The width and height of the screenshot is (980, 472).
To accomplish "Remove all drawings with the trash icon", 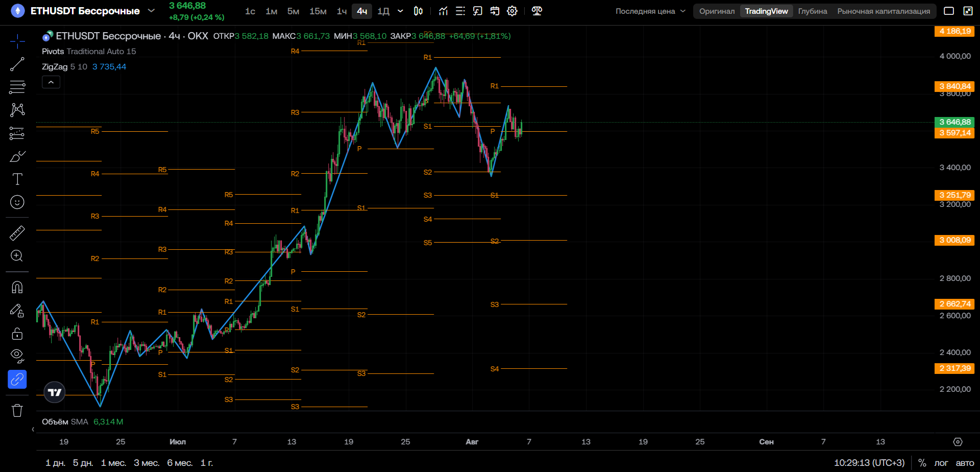I will (x=17, y=410).
